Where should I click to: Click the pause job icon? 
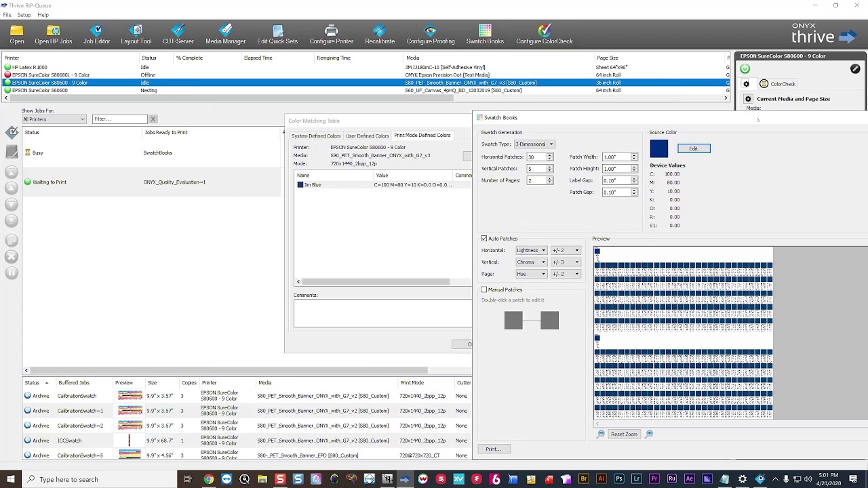[x=12, y=273]
